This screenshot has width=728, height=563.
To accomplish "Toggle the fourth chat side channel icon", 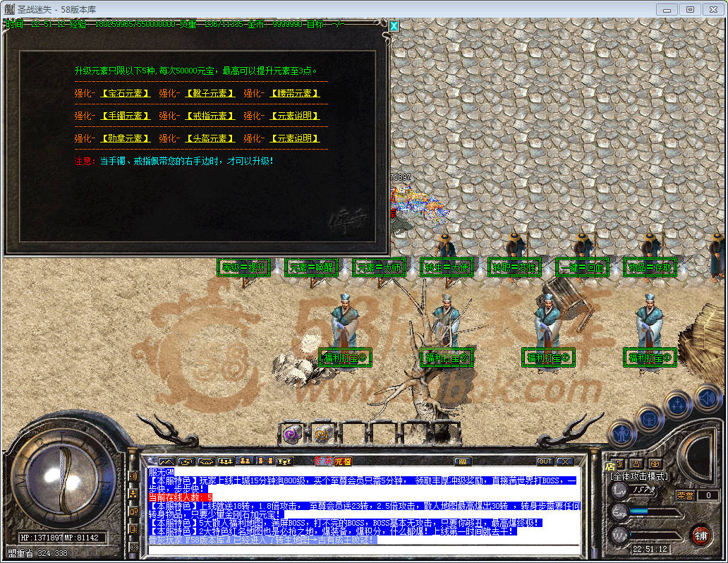I will coord(134,529).
